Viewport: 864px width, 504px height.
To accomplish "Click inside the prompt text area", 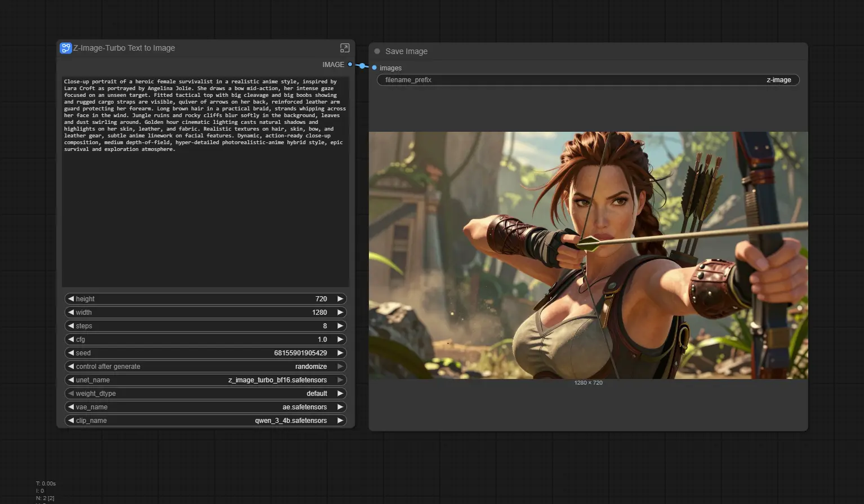I will [x=205, y=214].
